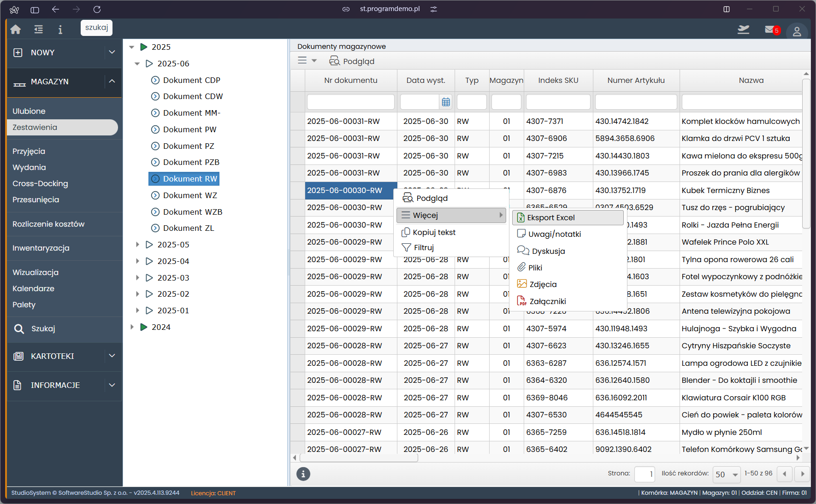The width and height of the screenshot is (816, 504).
Task: Expand the KARTOTEKI section
Action: click(x=112, y=356)
